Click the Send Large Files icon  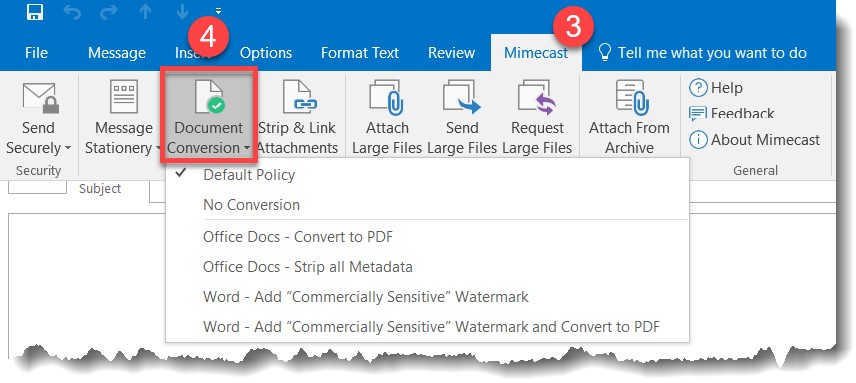click(x=462, y=97)
